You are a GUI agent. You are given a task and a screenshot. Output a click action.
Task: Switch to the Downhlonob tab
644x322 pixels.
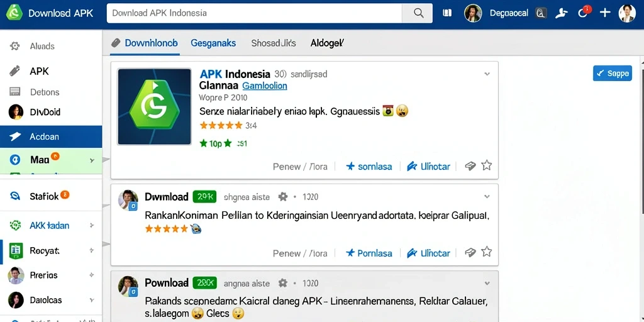(x=145, y=43)
